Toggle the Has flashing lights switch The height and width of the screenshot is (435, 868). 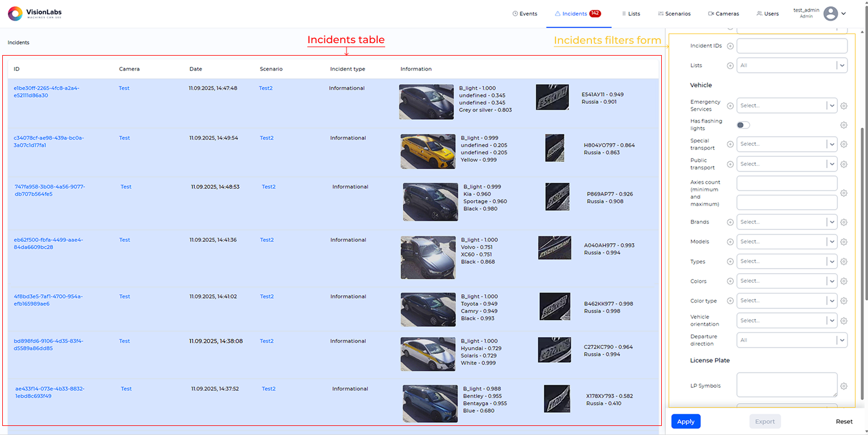tap(743, 125)
